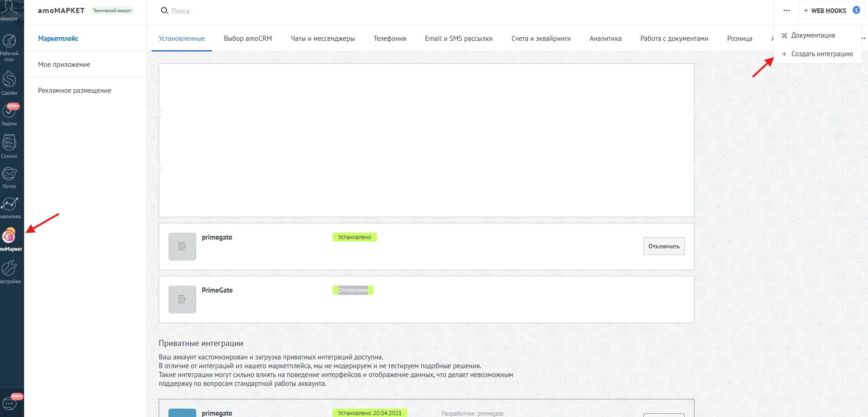Choose Создать интеграцию menu entry

[817, 54]
